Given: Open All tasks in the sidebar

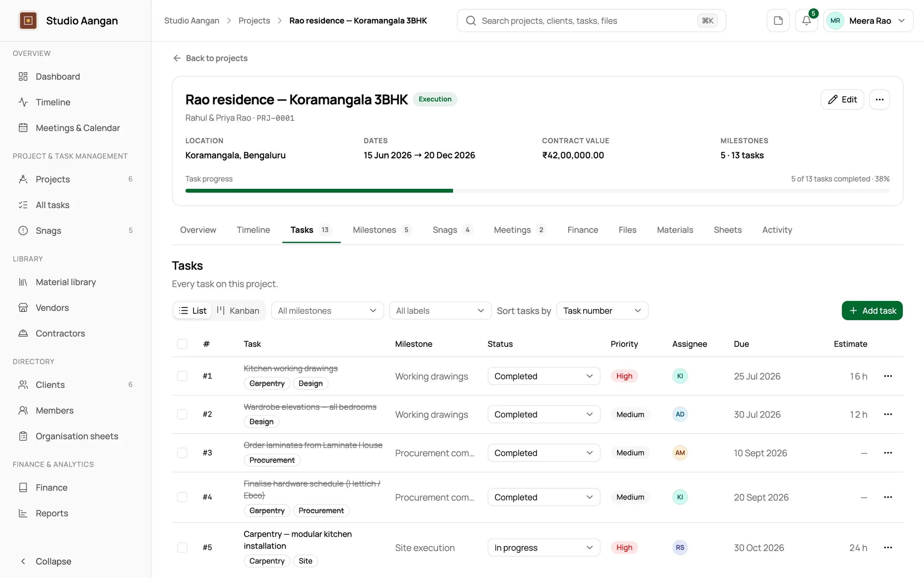Looking at the screenshot, I should [x=75, y=205].
